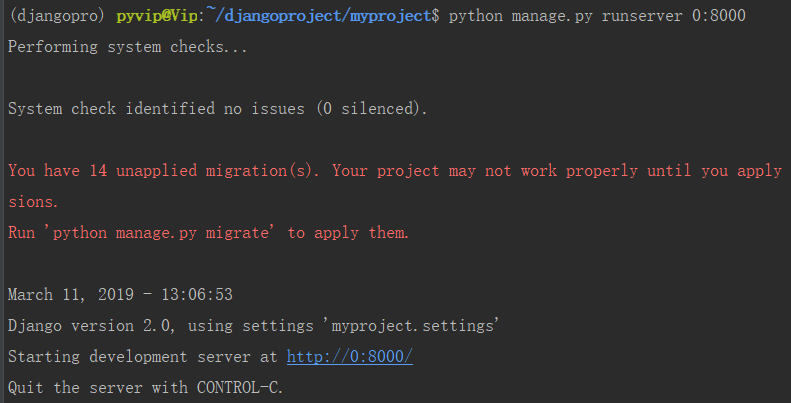Click the '13:06:53' timestamp

pos(197,295)
